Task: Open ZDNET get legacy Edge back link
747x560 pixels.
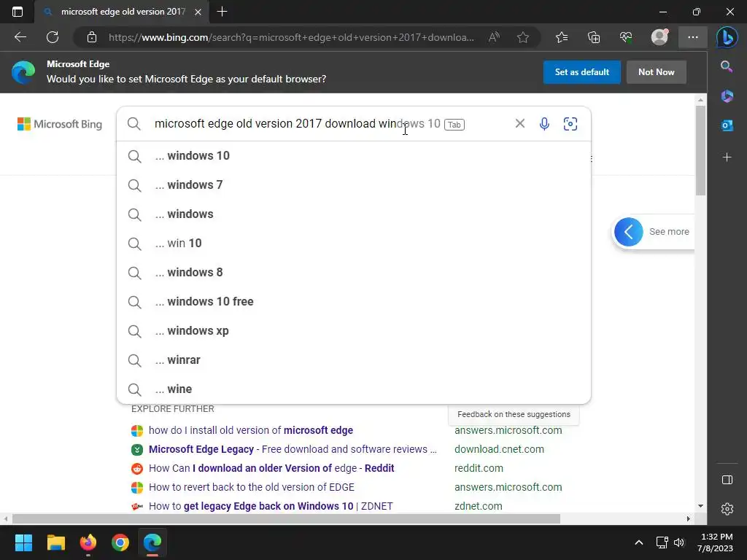Action: 271,506
